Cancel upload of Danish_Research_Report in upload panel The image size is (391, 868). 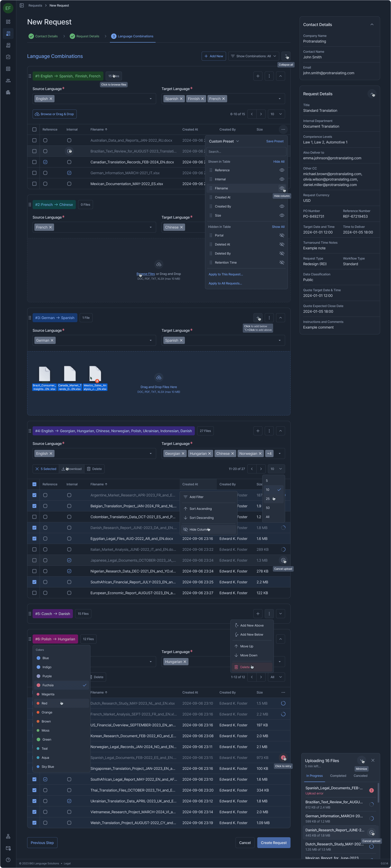click(x=372, y=833)
